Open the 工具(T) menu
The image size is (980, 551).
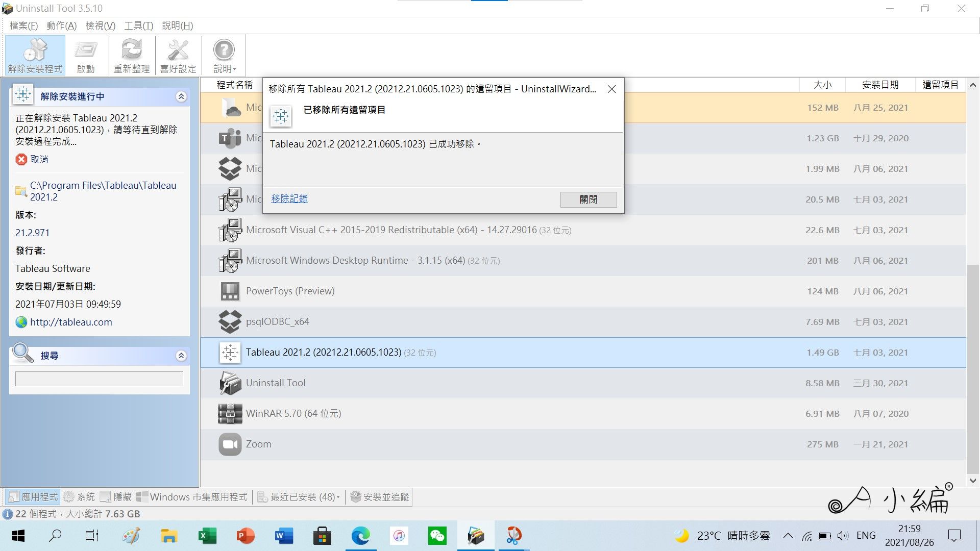click(139, 26)
